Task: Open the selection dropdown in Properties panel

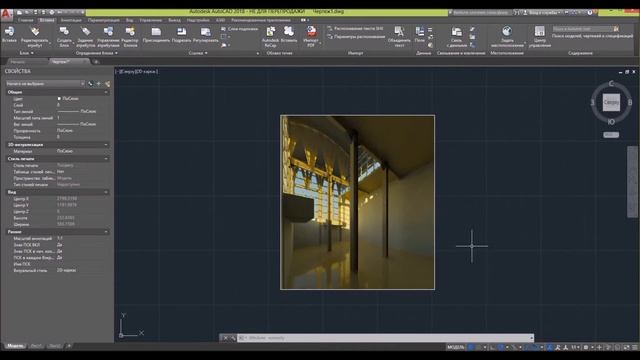Action: point(45,84)
